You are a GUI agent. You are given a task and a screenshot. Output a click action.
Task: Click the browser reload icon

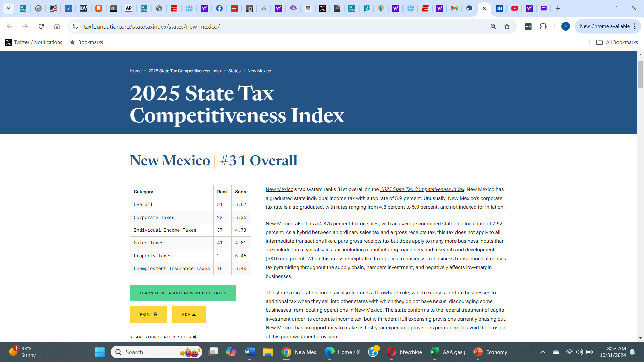41,26
